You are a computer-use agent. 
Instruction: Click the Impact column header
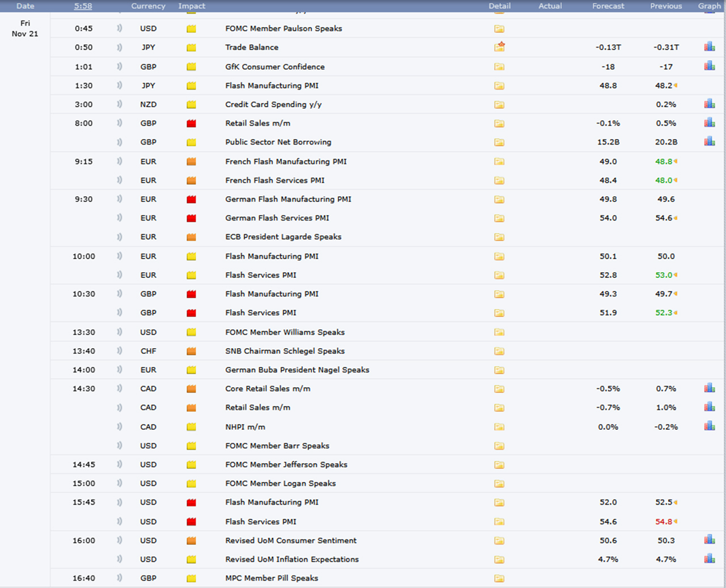[192, 6]
